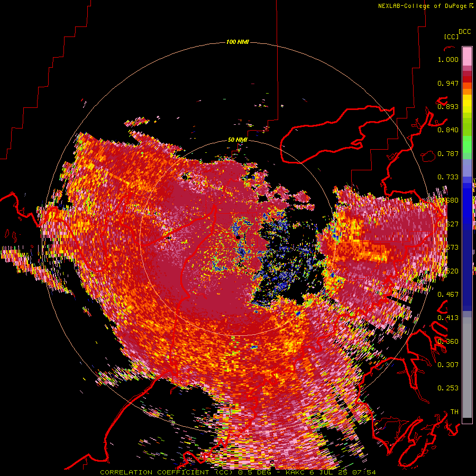Click the 0.253 scale value
This screenshot has width=476, height=476.
point(448,388)
